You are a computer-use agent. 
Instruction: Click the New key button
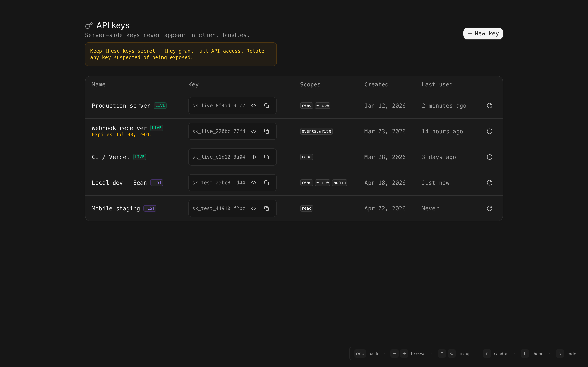(x=483, y=33)
